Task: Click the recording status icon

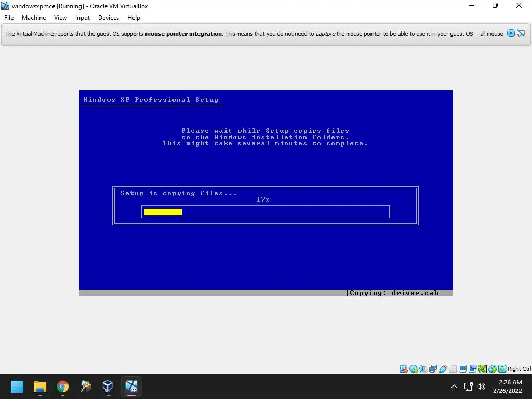Action: pos(472,369)
